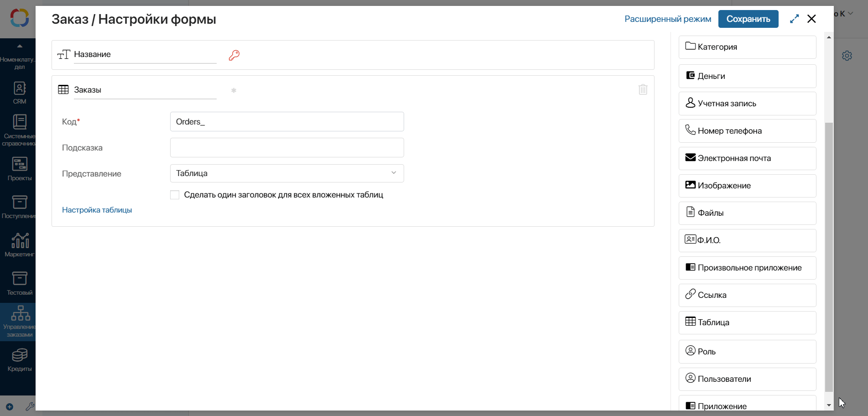This screenshot has height=416, width=868.
Task: Expand the form settings window to fullscreen
Action: (x=794, y=19)
